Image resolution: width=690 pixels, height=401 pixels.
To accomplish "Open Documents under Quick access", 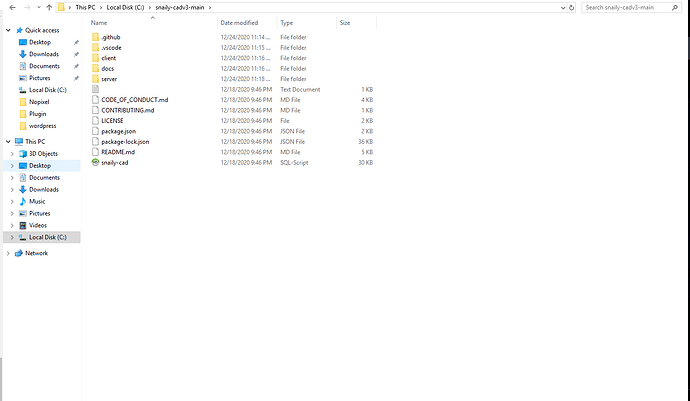I will pyautogui.click(x=44, y=66).
